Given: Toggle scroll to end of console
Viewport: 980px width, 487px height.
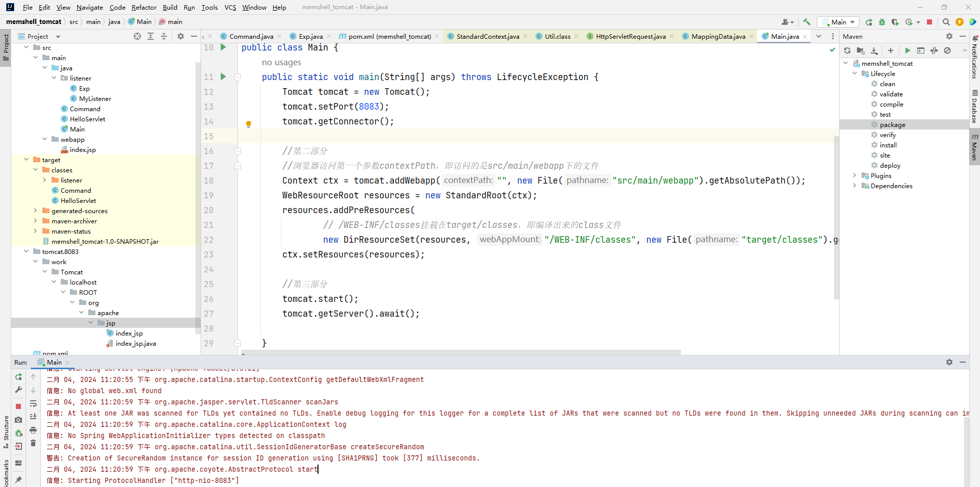Looking at the screenshot, I should click(x=33, y=417).
